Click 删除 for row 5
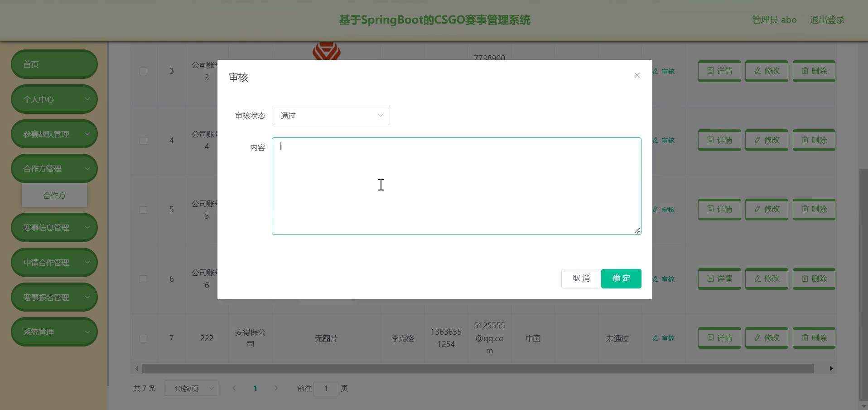The image size is (868, 410). pyautogui.click(x=814, y=210)
